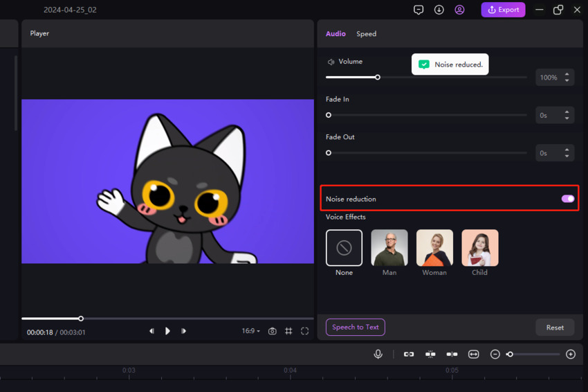
Task: Turn off the Noise reduction toggle
Action: coord(567,199)
